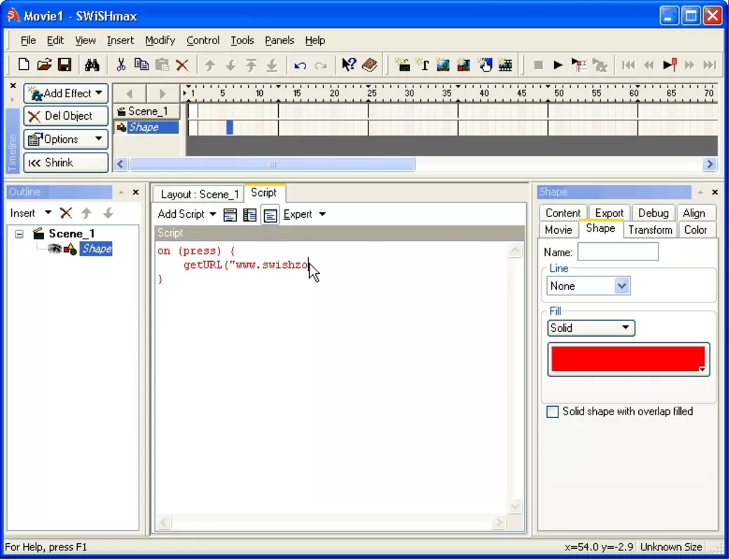Select the Scene_1 row in timeline

coord(147,111)
